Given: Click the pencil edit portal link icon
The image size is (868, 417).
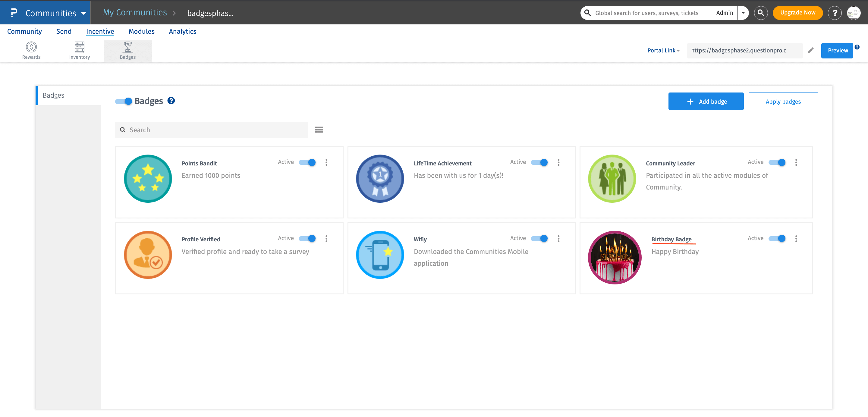Looking at the screenshot, I should [x=810, y=50].
